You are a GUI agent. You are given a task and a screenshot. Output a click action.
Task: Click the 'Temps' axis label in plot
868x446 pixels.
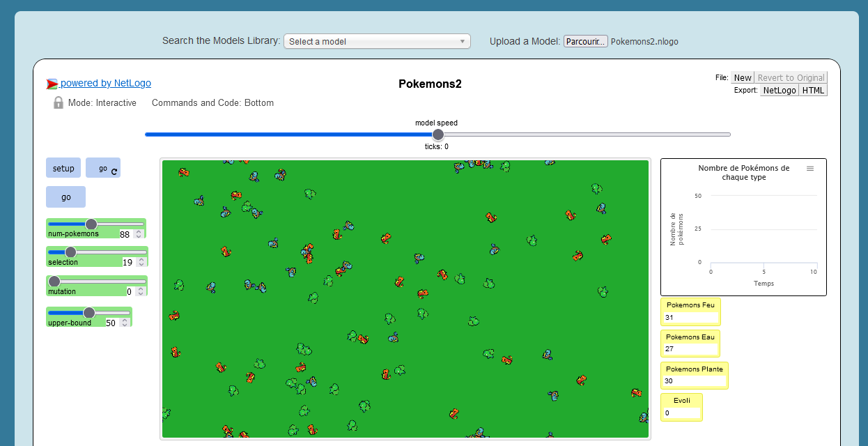(764, 284)
